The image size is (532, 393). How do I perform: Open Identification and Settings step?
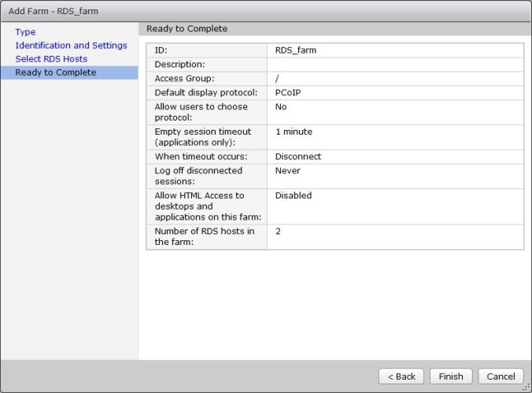tap(71, 46)
